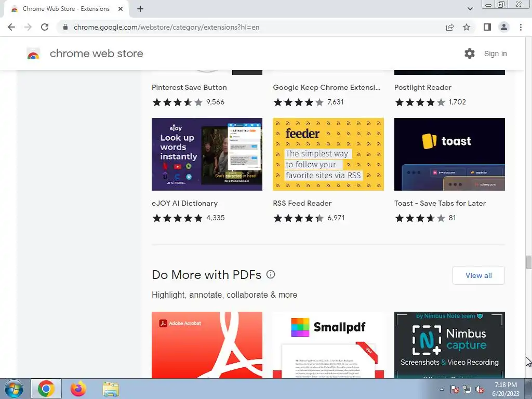
Task: Click the address bar URL
Action: click(x=166, y=27)
